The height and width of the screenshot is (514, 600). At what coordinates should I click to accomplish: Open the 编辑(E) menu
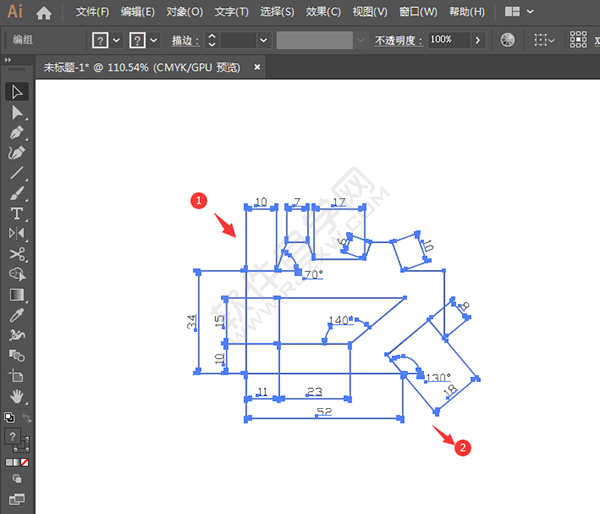(x=137, y=12)
